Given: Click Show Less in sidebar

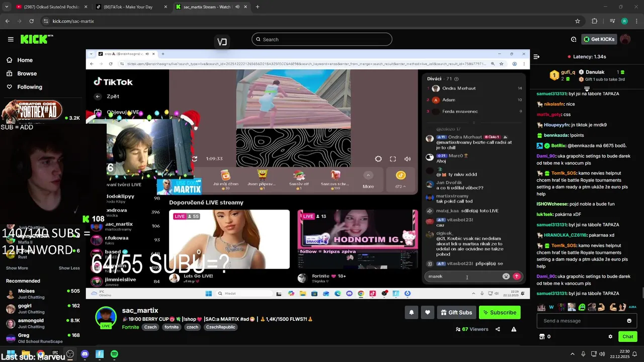Looking at the screenshot, I should coord(69,268).
